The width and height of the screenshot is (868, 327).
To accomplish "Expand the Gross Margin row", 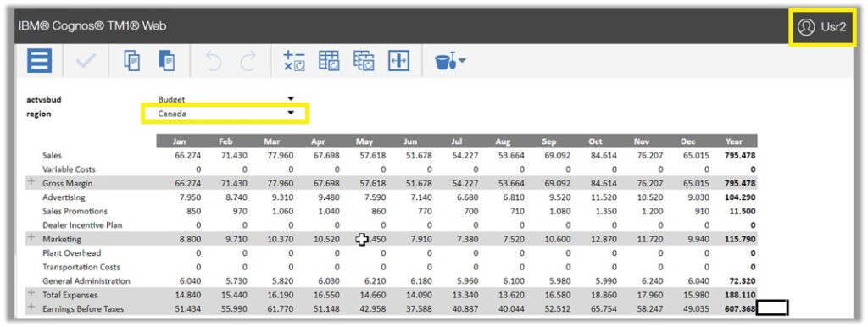I will (31, 181).
